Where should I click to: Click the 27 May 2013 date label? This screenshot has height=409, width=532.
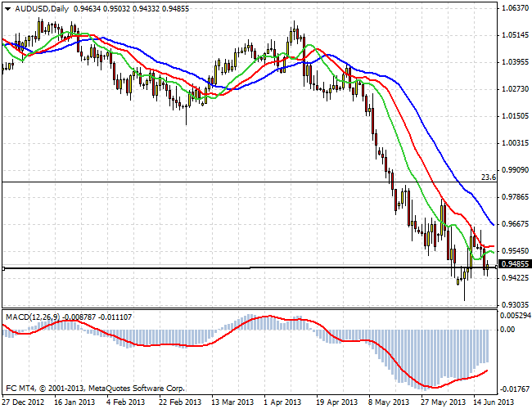443,402
